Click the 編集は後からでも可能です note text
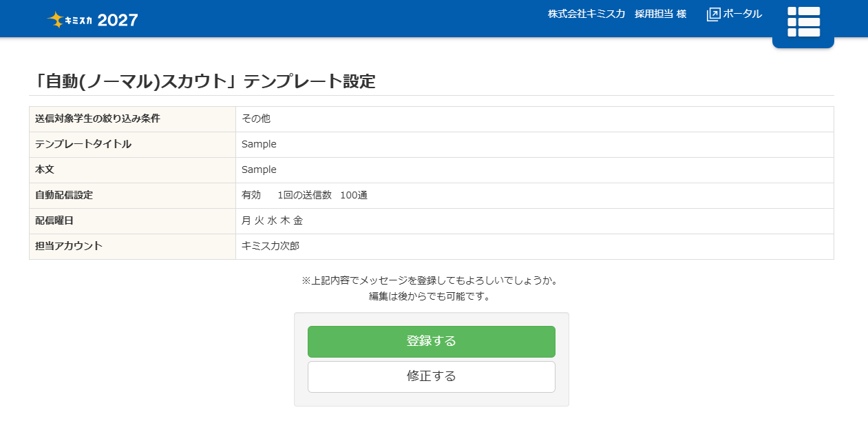This screenshot has width=868, height=421. pos(430,296)
